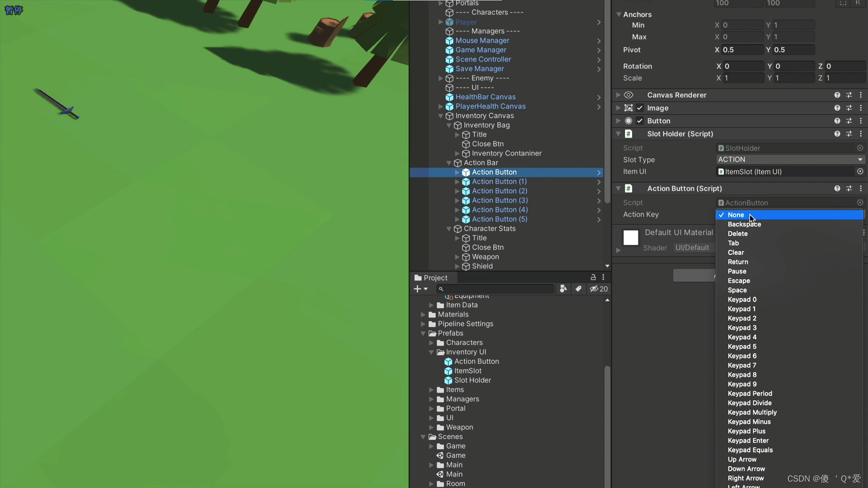
Task: Disable the Image component checkbox
Action: [x=640, y=108]
